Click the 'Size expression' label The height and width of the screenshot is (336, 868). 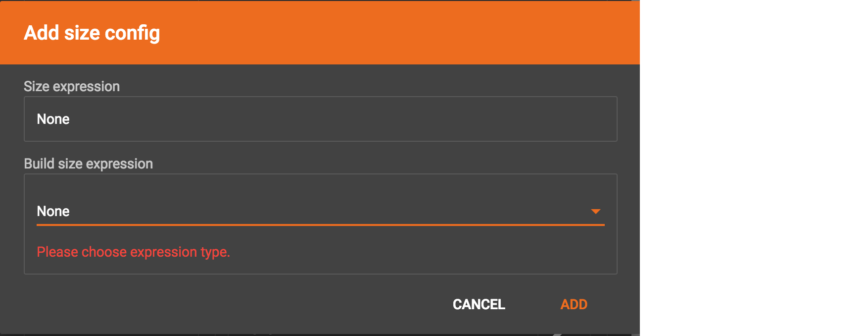click(x=72, y=87)
